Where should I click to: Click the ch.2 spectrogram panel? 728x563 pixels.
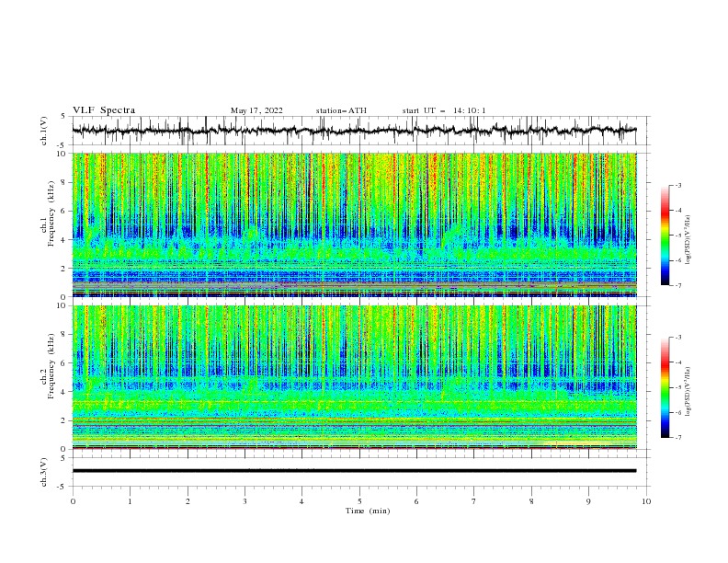pos(355,377)
